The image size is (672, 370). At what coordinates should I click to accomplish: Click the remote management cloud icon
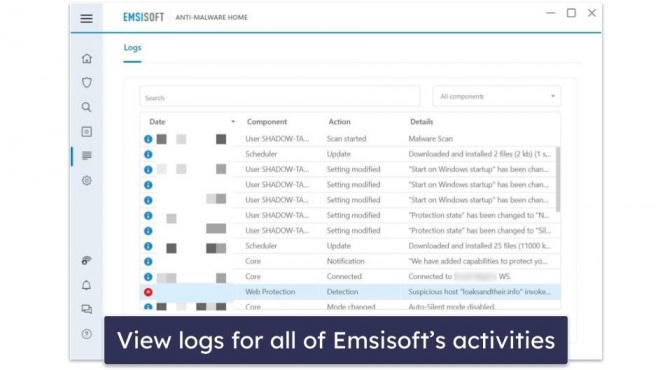tap(87, 260)
